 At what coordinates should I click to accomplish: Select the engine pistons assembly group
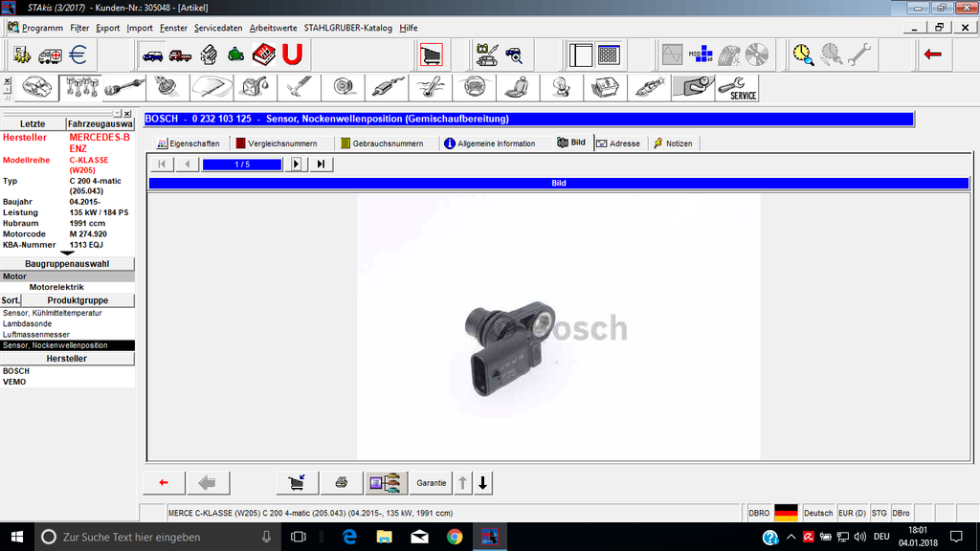click(x=81, y=87)
